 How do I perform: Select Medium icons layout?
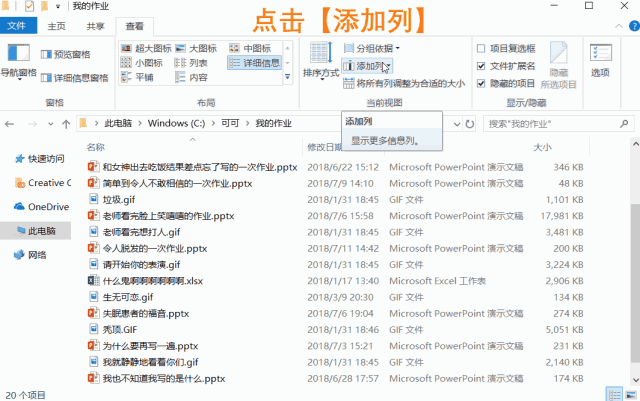250,48
